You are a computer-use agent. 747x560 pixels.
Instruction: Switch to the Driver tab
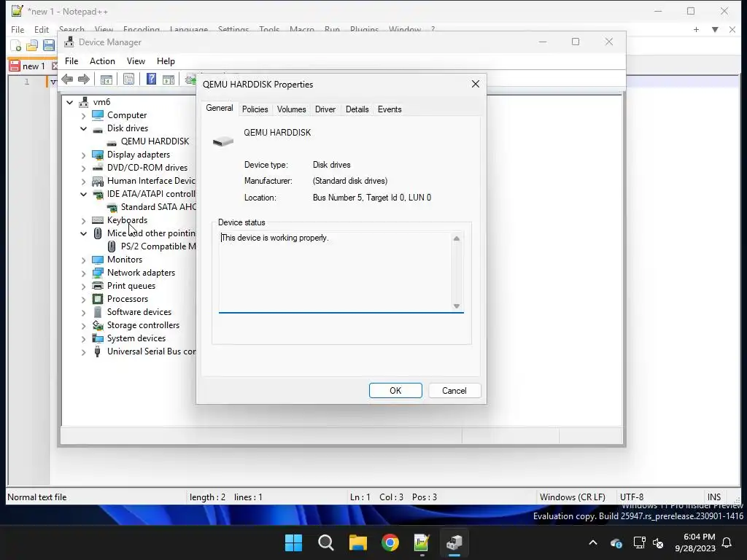(x=325, y=109)
